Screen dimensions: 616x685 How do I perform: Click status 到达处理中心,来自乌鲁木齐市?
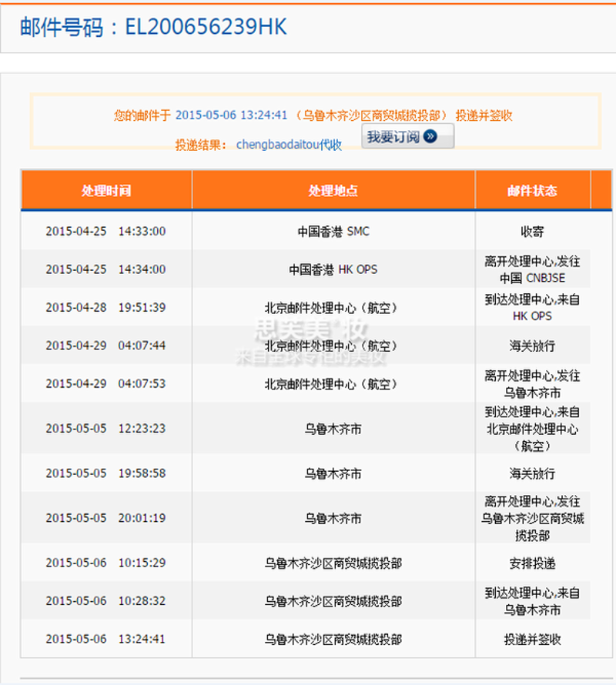533,601
